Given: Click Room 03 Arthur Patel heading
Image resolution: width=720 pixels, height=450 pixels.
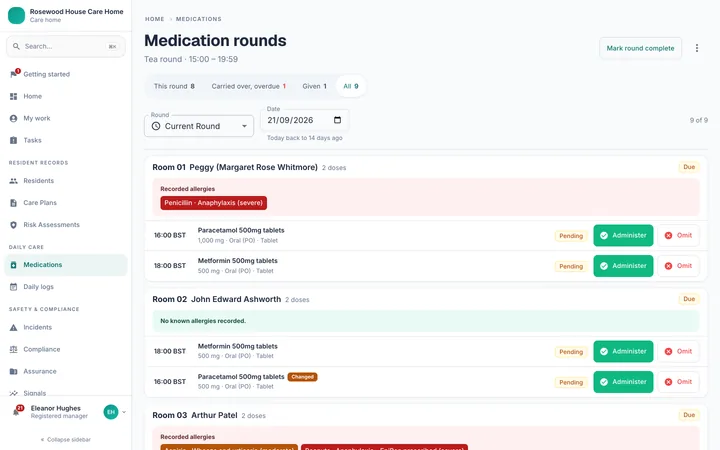Looking at the screenshot, I should pyautogui.click(x=195, y=415).
